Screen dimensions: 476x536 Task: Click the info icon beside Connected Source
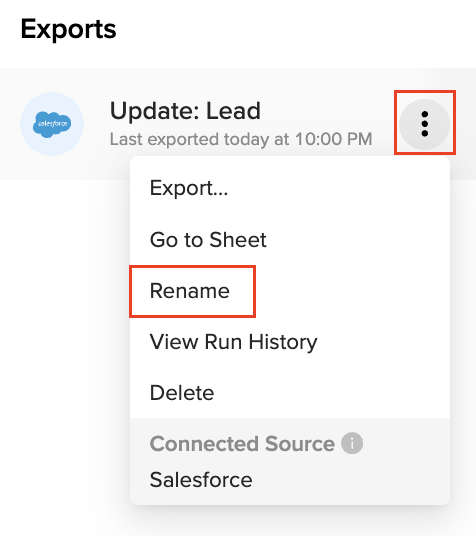[352, 443]
